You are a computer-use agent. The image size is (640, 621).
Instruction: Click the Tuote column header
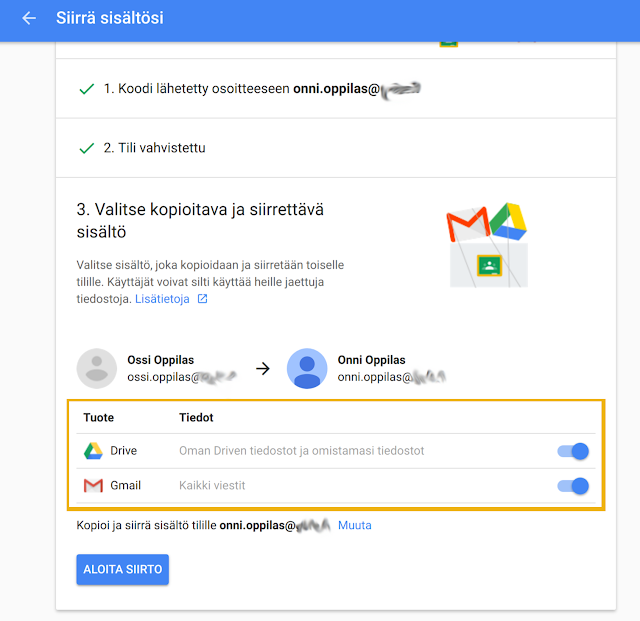click(x=98, y=417)
